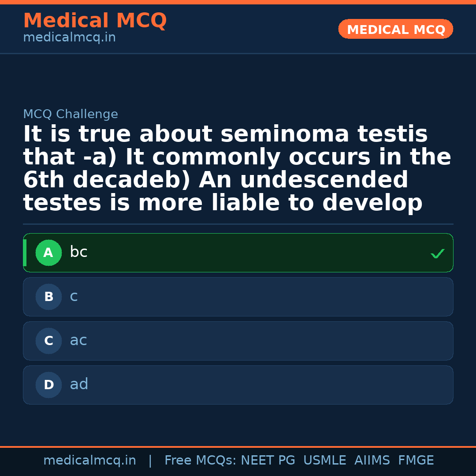The image size is (476, 476).
Task: Choose the answer text "c"
Action: click(74, 296)
